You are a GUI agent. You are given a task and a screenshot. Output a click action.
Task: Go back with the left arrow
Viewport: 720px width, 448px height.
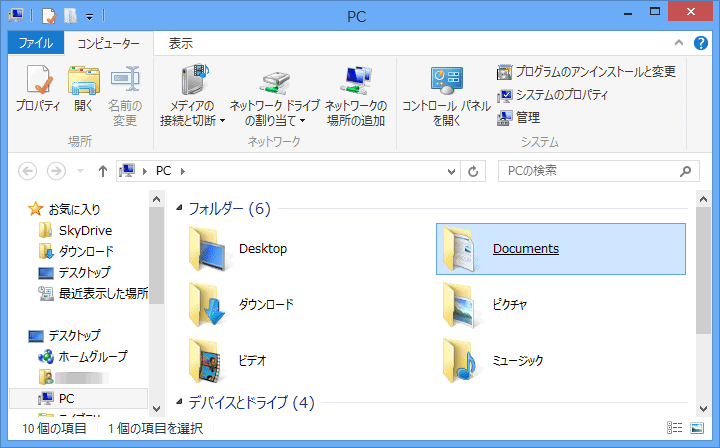click(28, 171)
